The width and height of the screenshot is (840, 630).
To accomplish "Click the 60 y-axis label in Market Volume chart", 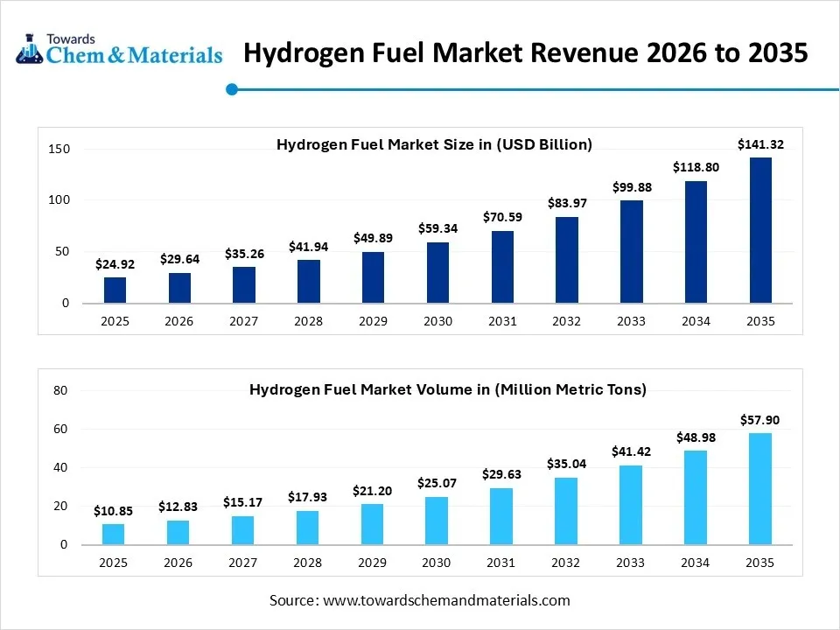I will point(60,429).
